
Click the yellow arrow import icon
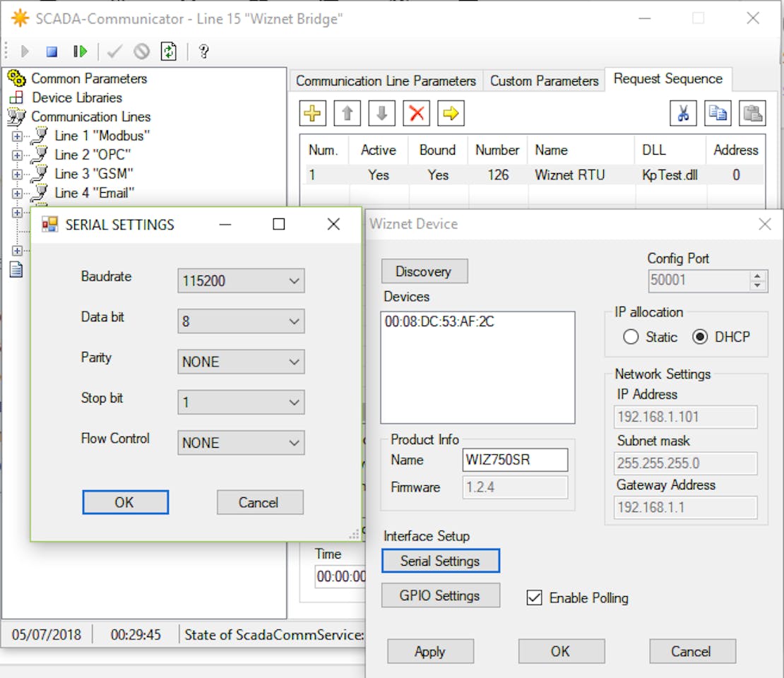click(450, 113)
